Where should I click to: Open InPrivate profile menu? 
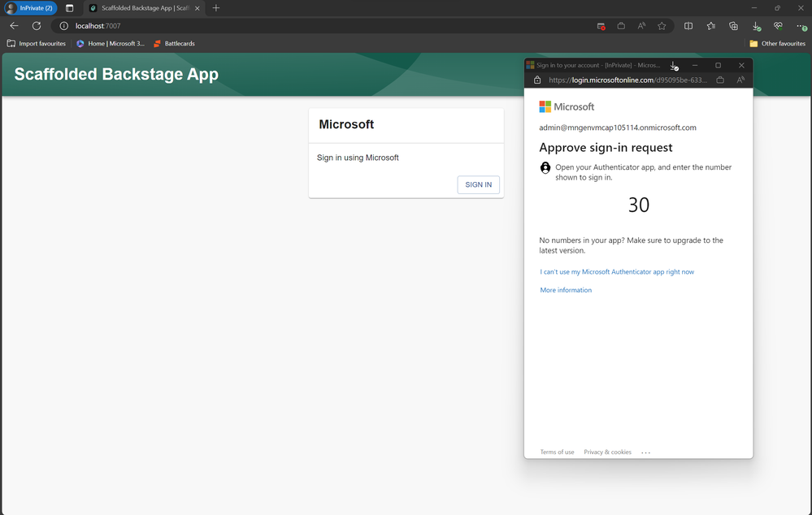tap(31, 8)
